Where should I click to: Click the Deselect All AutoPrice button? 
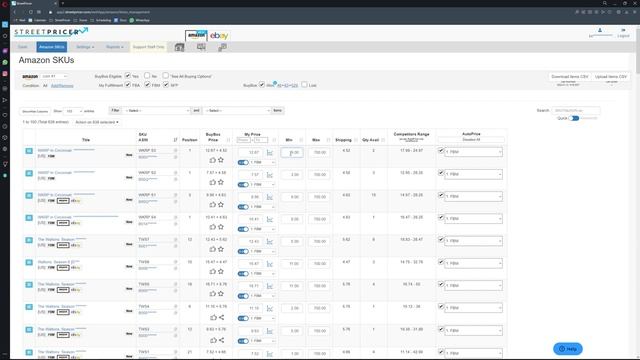(471, 140)
